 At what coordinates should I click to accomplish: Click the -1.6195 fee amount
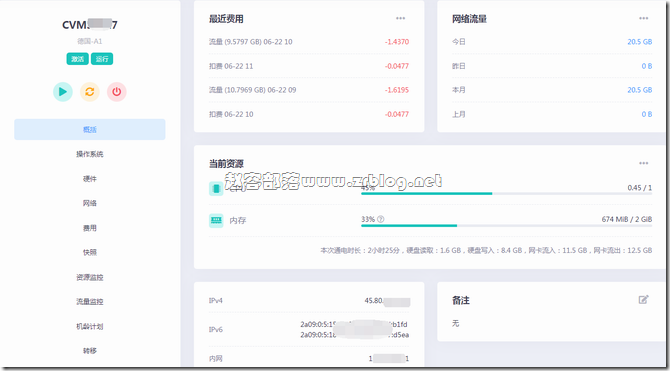pos(397,90)
